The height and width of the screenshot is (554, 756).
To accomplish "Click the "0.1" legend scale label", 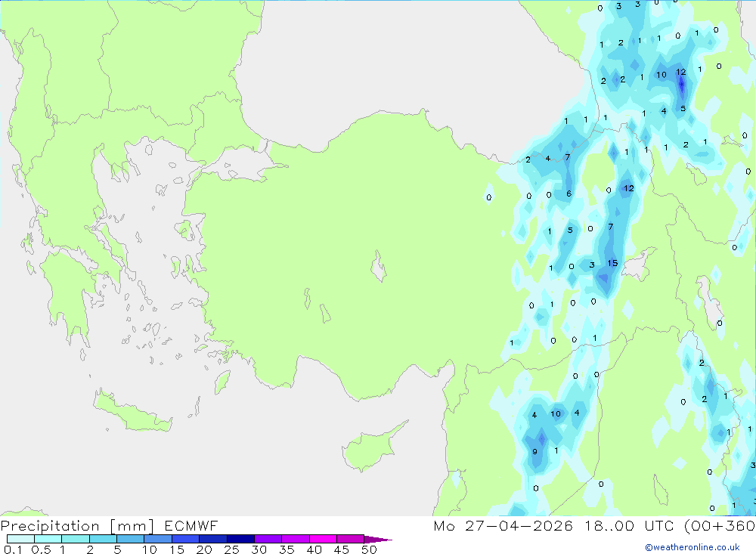I will coord(13,549).
